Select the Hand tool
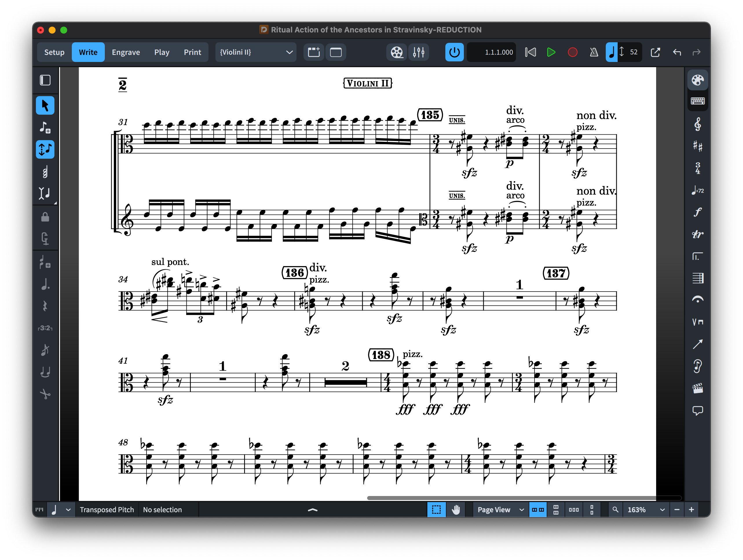The image size is (743, 560). tap(455, 510)
